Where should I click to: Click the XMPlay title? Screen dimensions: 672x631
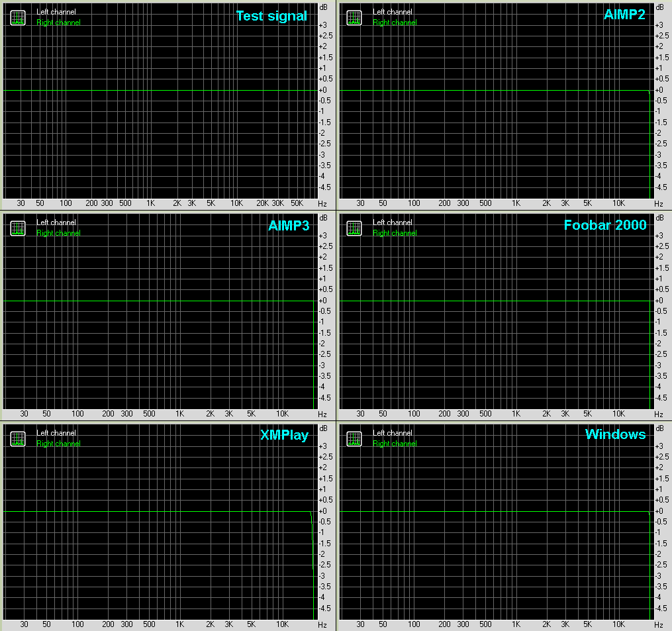(284, 435)
